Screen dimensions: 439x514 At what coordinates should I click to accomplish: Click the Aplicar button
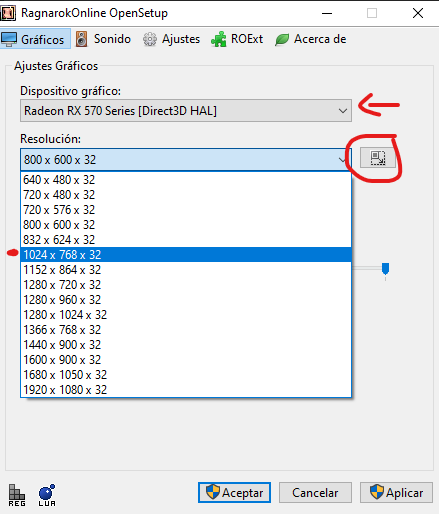click(396, 492)
